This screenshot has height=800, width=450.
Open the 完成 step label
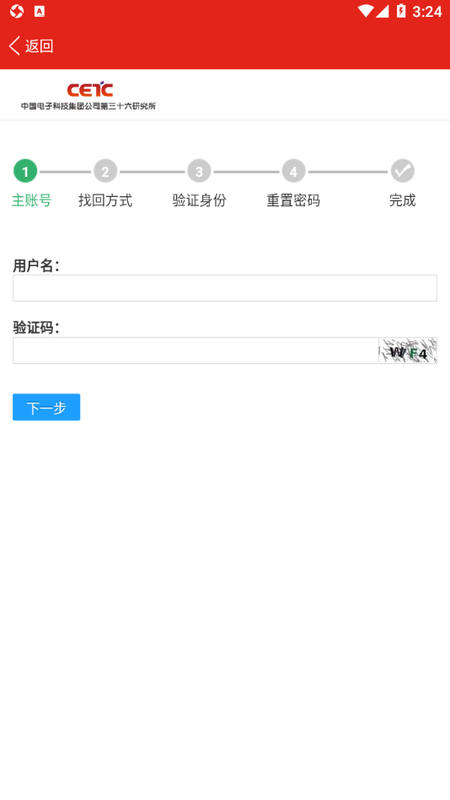[403, 201]
